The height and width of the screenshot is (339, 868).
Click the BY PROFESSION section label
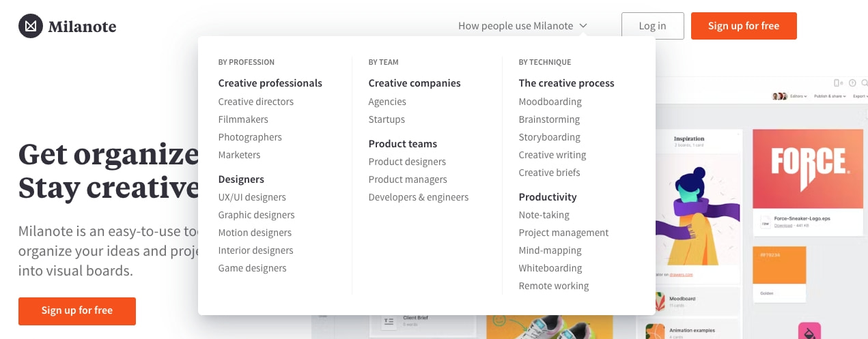pyautogui.click(x=247, y=62)
